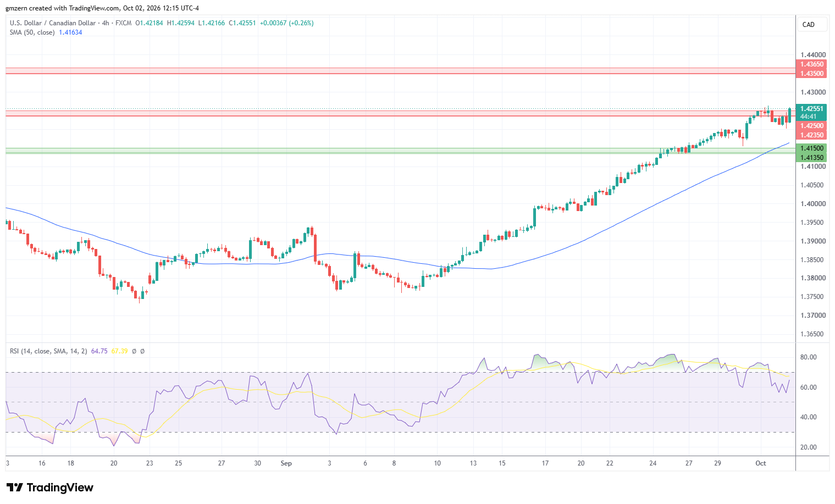The width and height of the screenshot is (835, 504).
Task: Click the open price O1.42184
Action: tap(149, 23)
